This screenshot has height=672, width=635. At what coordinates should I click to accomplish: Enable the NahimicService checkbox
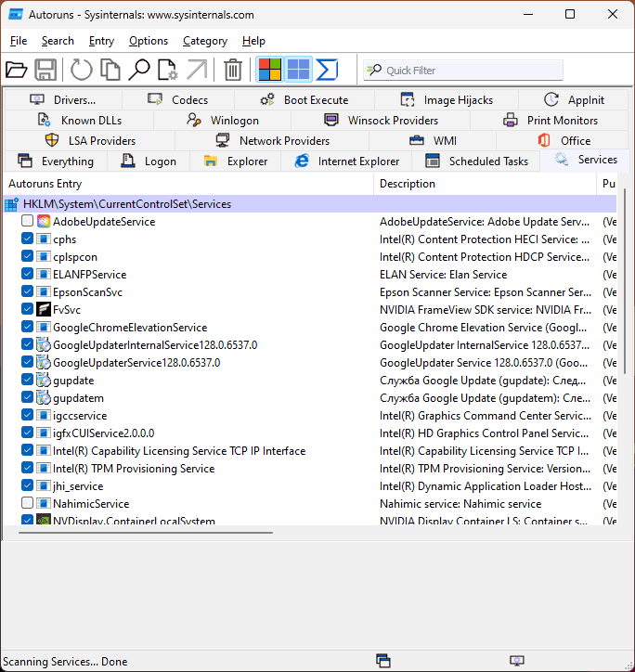[27, 502]
